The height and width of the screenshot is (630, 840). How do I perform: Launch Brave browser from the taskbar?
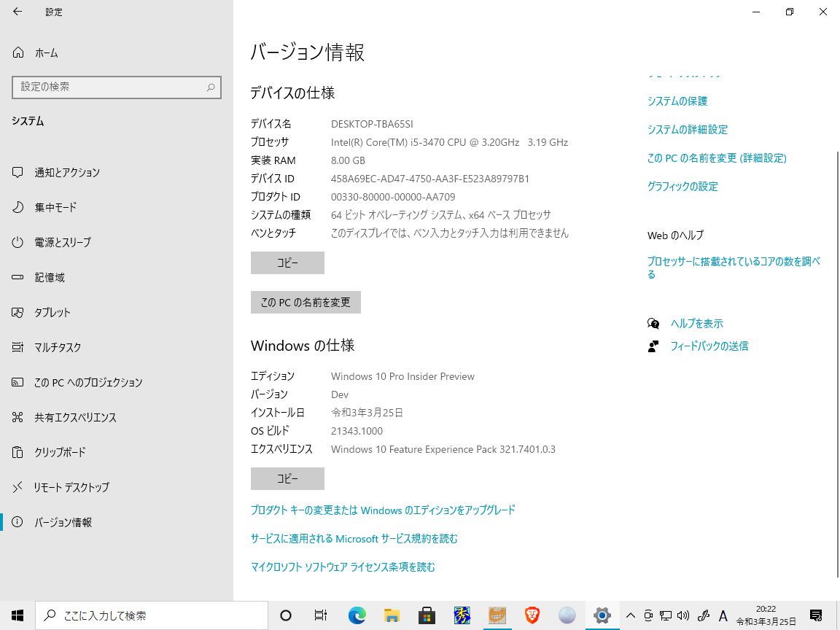(x=532, y=615)
